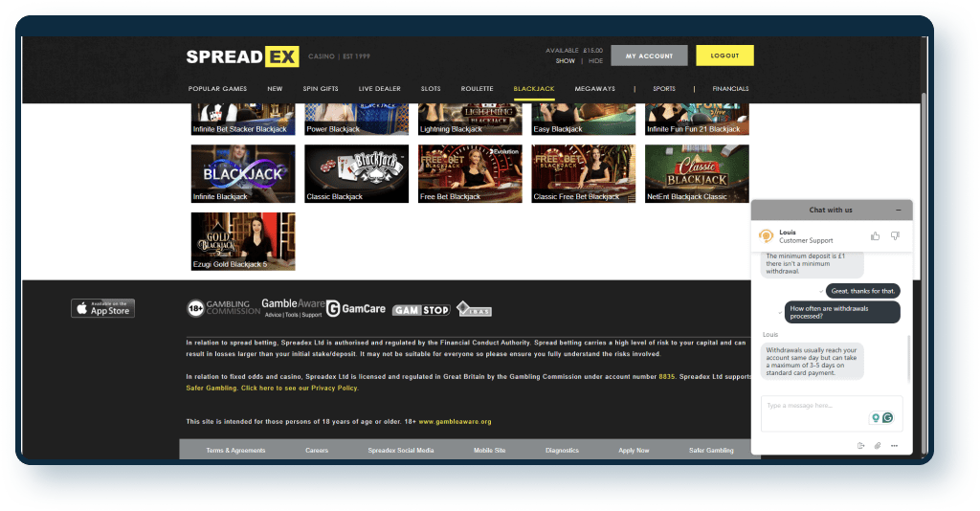
Task: Open the GamCare logo
Action: 356,308
